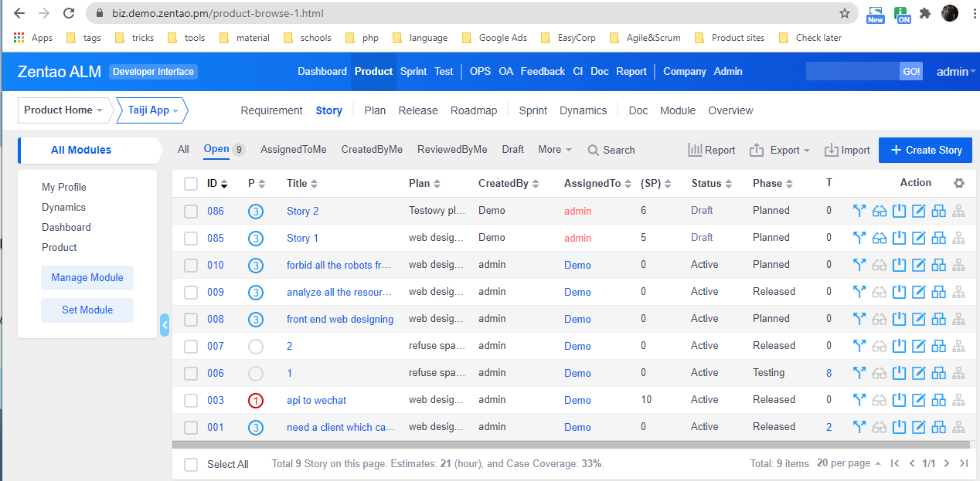The image size is (980, 481).
Task: Open the Export dropdown menu
Action: 779,150
